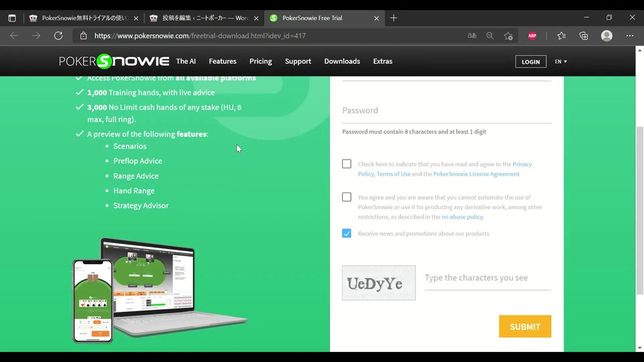
Task: Open The AI menu item
Action: [x=186, y=61]
